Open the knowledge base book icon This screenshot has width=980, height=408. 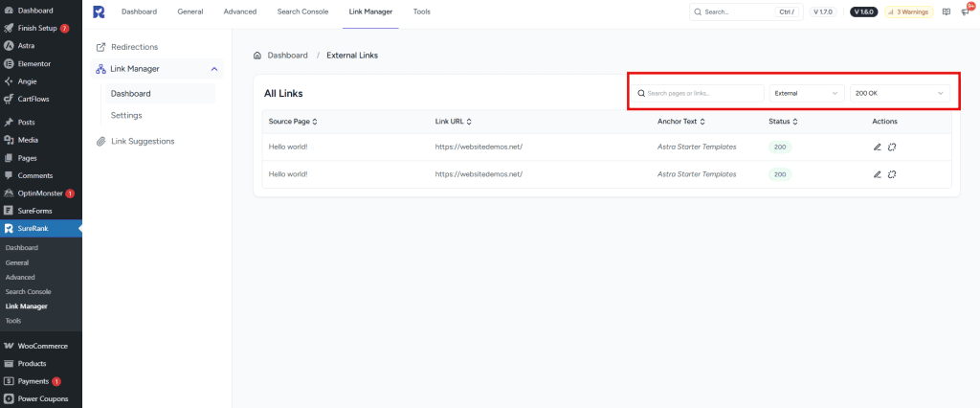pyautogui.click(x=947, y=11)
